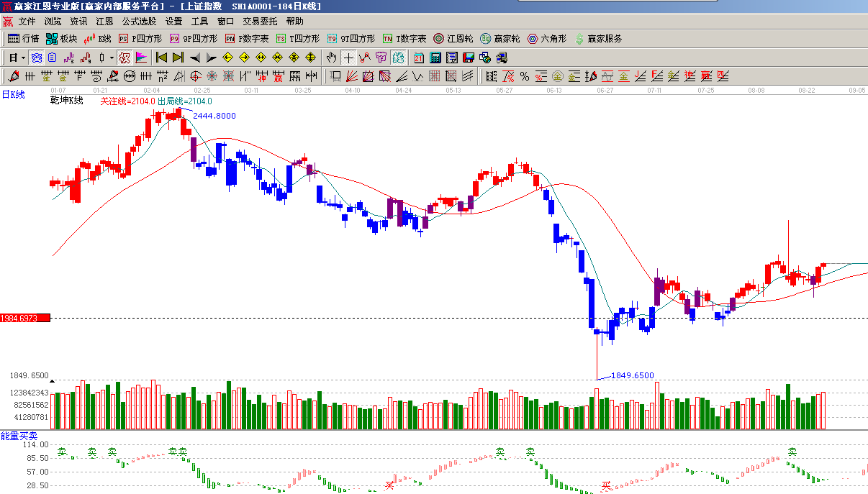Jump to first bar with skip-to-start arrow

161,58
